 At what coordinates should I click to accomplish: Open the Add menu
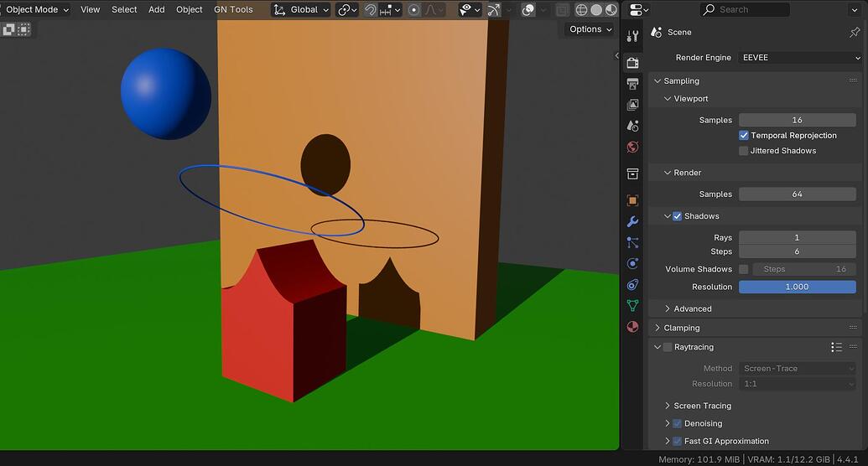157,9
